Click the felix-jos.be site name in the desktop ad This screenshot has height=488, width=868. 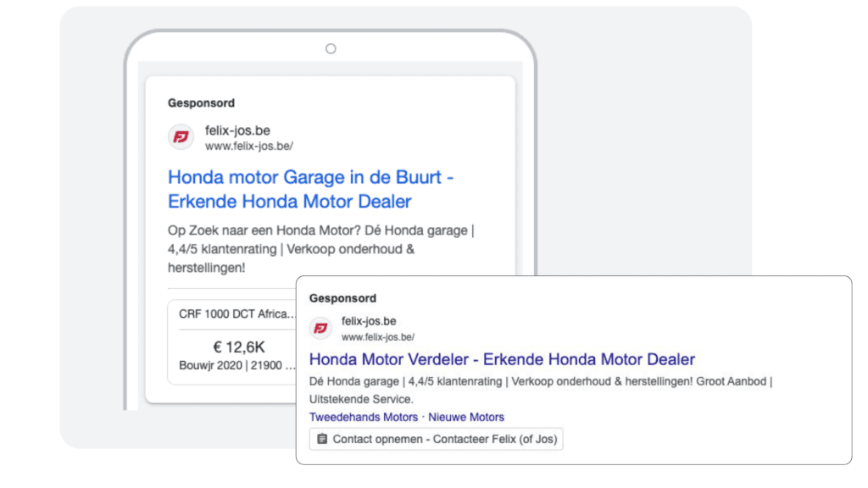(369, 321)
